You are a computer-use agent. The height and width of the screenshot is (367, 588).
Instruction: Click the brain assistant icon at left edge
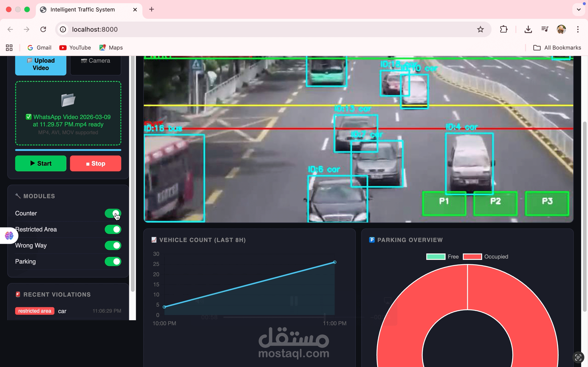pyautogui.click(x=9, y=235)
